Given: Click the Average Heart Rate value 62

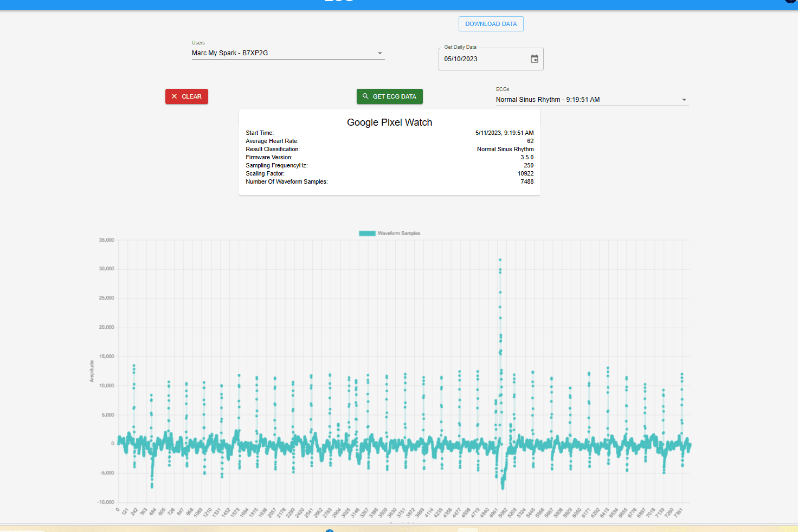Looking at the screenshot, I should coord(530,141).
